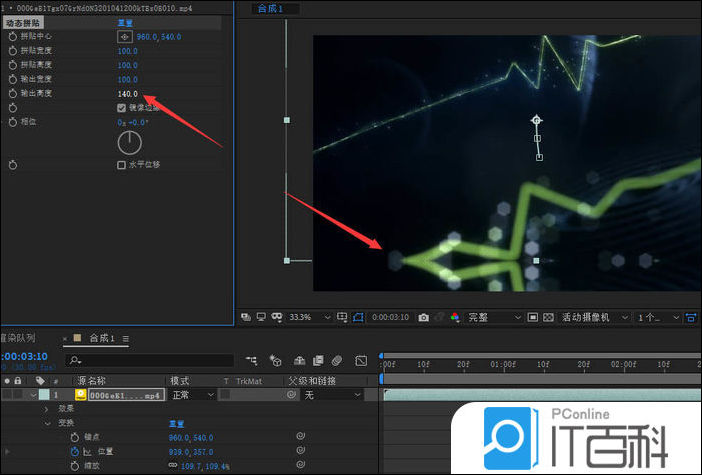The width and height of the screenshot is (702, 475).
Task: Enable the 水平位移 checkbox
Action: click(x=121, y=164)
